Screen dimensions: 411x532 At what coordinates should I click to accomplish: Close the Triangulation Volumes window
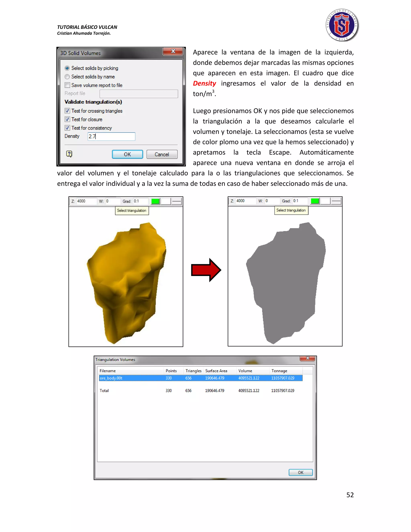point(307,358)
